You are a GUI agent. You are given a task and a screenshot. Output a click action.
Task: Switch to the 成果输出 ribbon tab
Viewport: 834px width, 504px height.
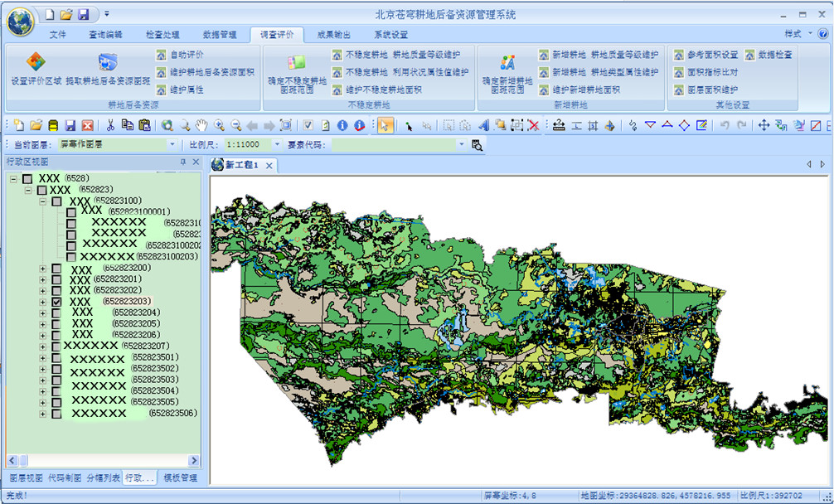333,35
